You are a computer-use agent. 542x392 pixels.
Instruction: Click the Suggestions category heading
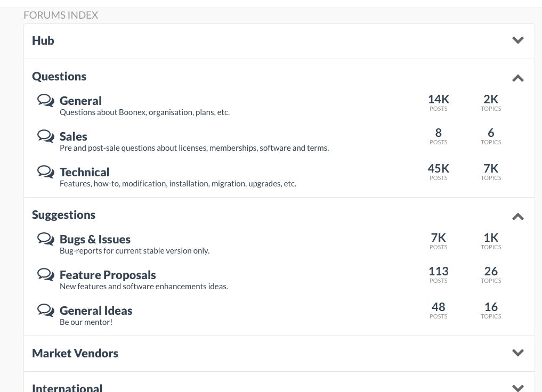63,215
